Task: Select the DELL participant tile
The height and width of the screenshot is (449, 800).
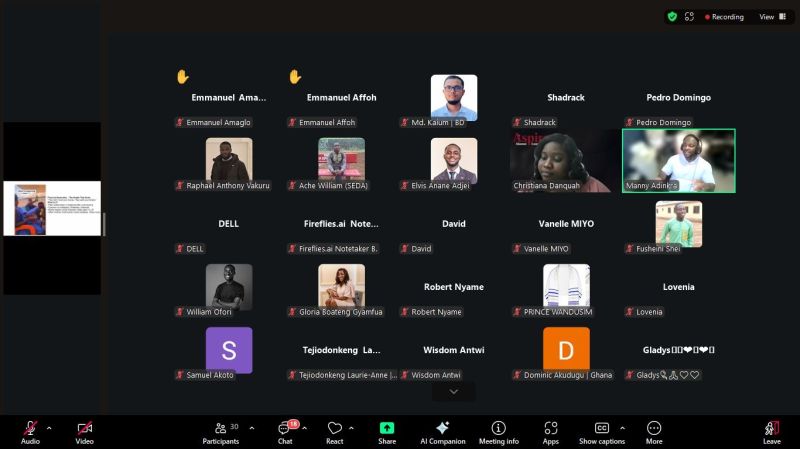Action: click(229, 223)
